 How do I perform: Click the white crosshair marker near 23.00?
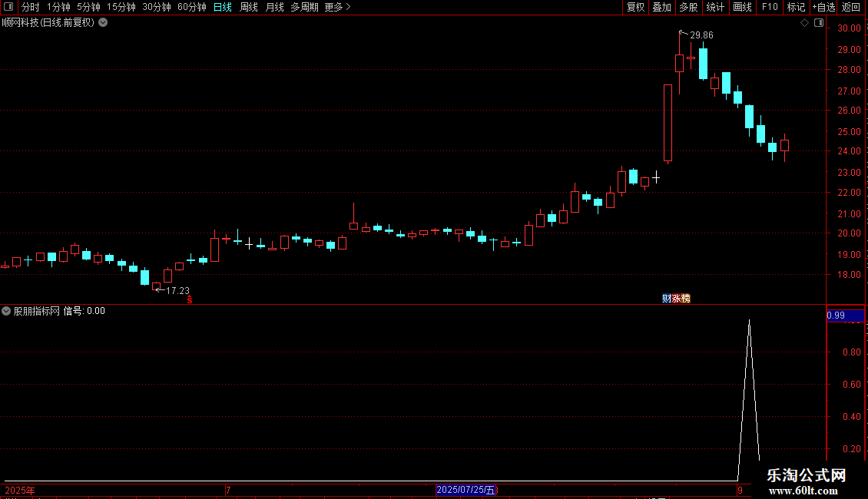(x=656, y=177)
